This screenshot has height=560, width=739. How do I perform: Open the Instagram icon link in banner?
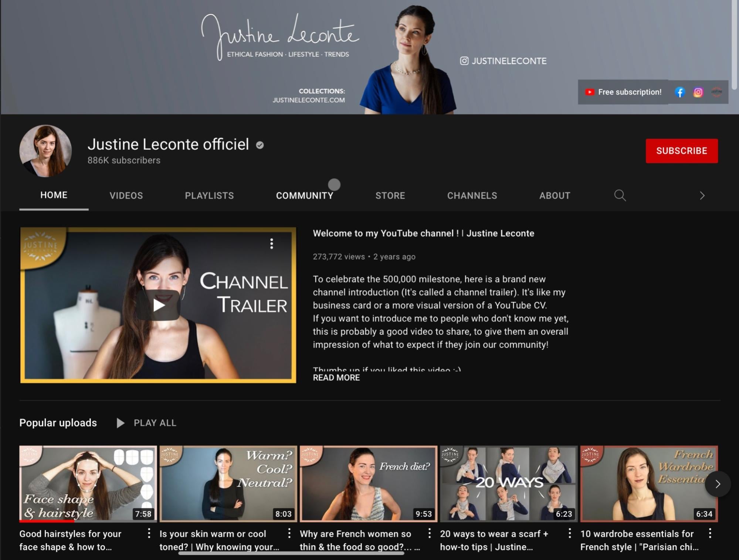[698, 92]
